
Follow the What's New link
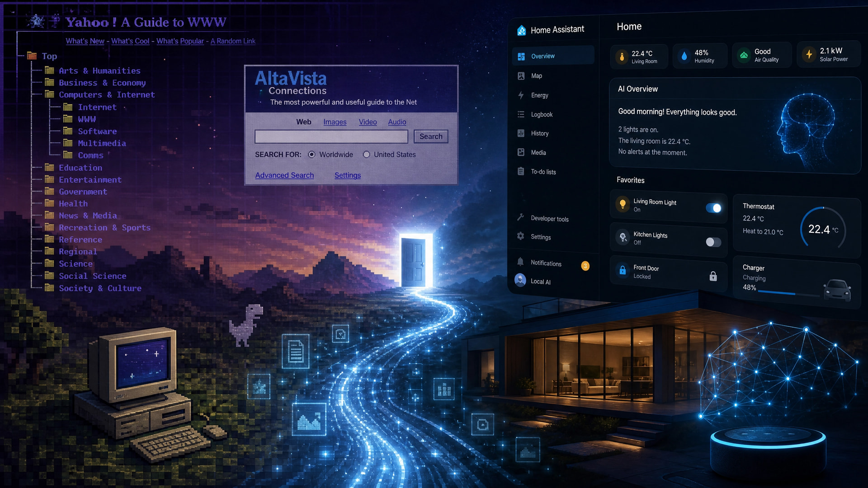[x=85, y=41]
